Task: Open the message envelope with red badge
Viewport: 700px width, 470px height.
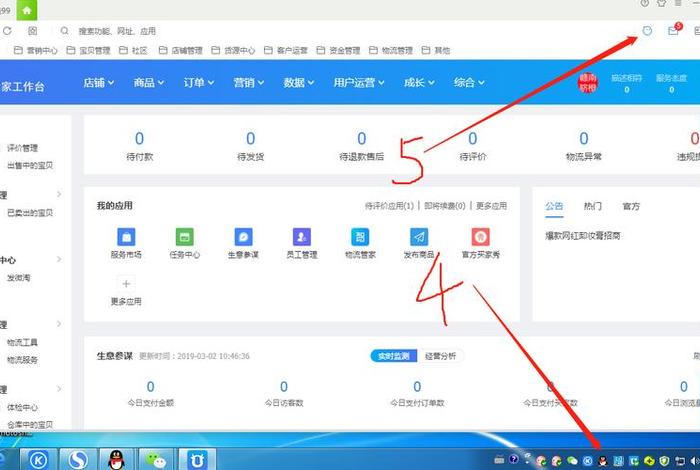Action: click(674, 29)
